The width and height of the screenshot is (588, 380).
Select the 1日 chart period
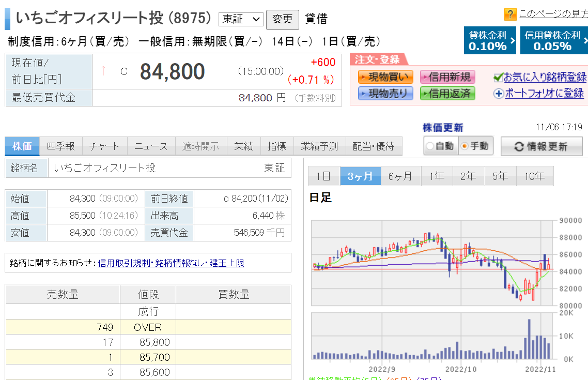323,176
